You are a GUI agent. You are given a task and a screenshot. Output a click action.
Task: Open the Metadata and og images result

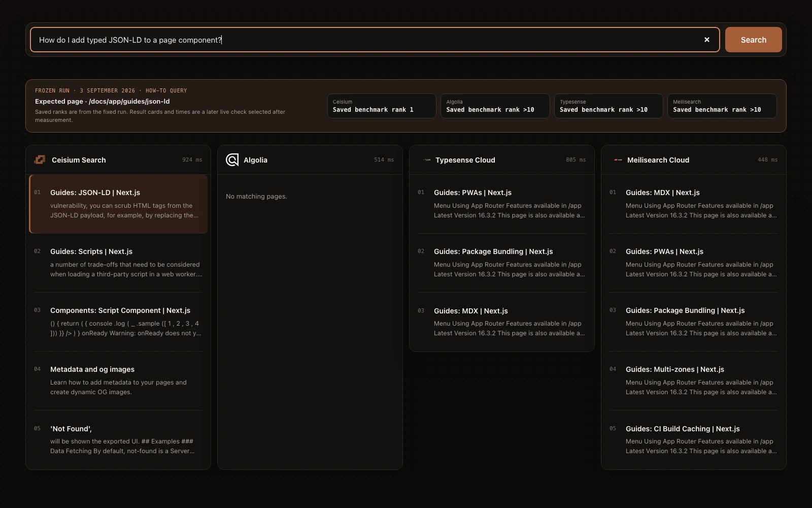pos(118,380)
